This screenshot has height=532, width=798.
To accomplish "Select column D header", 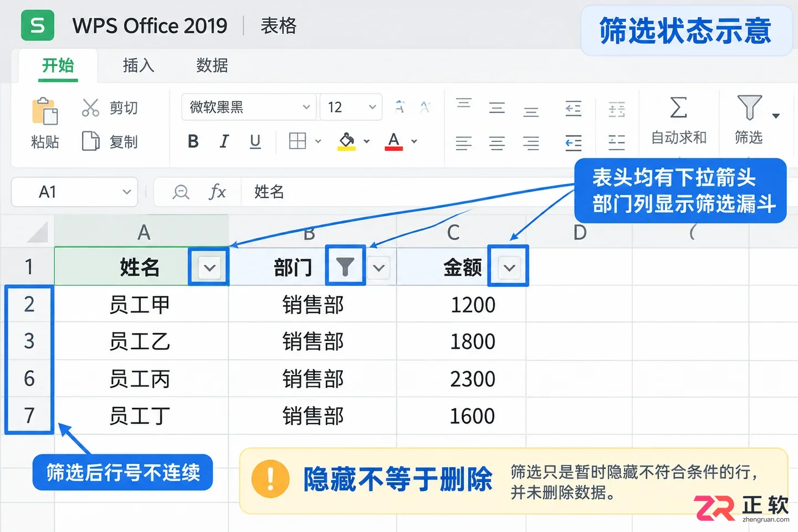I will click(x=580, y=232).
